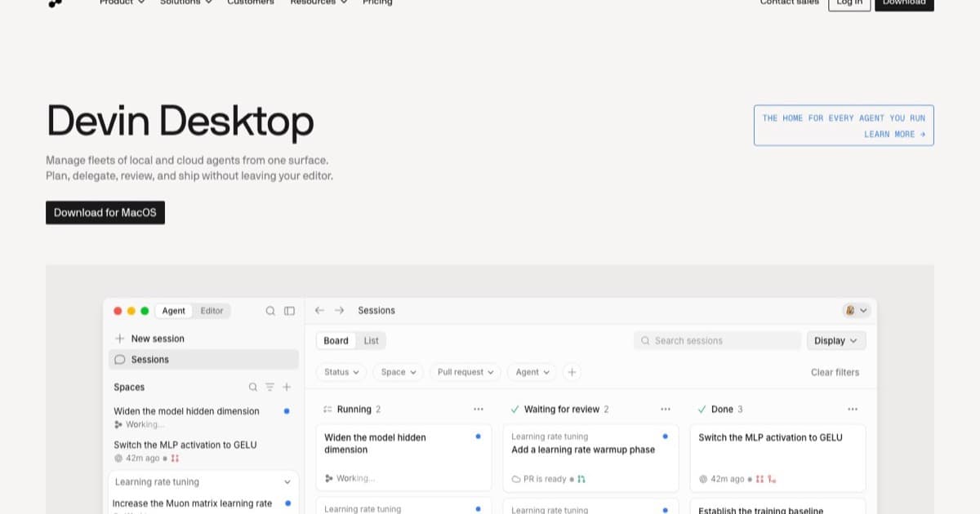Click the add filter plus icon
Image resolution: width=980 pixels, height=514 pixels.
tap(572, 372)
